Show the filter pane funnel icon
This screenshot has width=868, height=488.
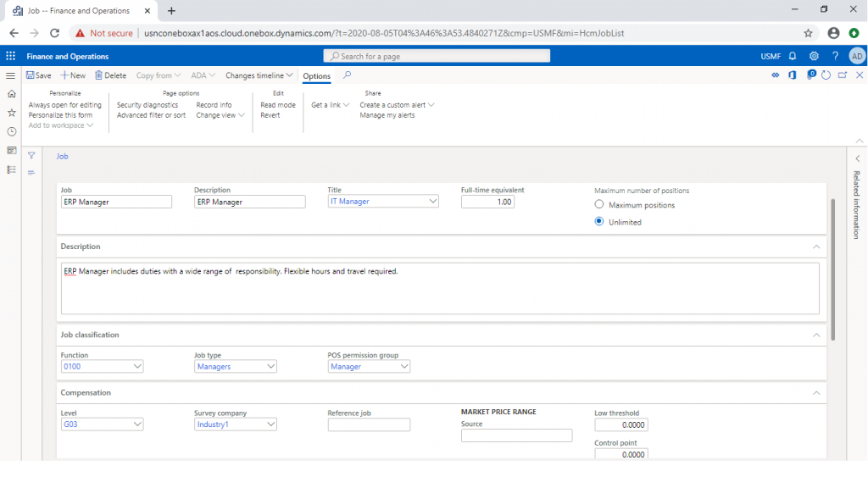[31, 156]
